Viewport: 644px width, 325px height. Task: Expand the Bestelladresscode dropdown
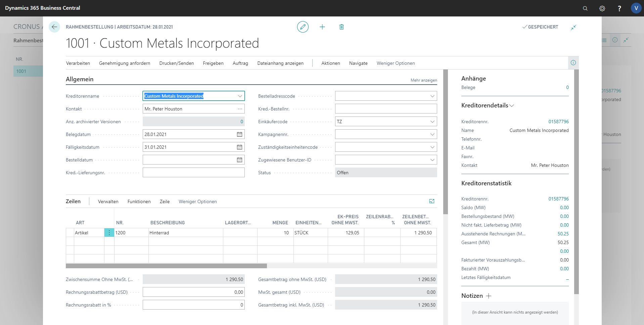point(432,96)
